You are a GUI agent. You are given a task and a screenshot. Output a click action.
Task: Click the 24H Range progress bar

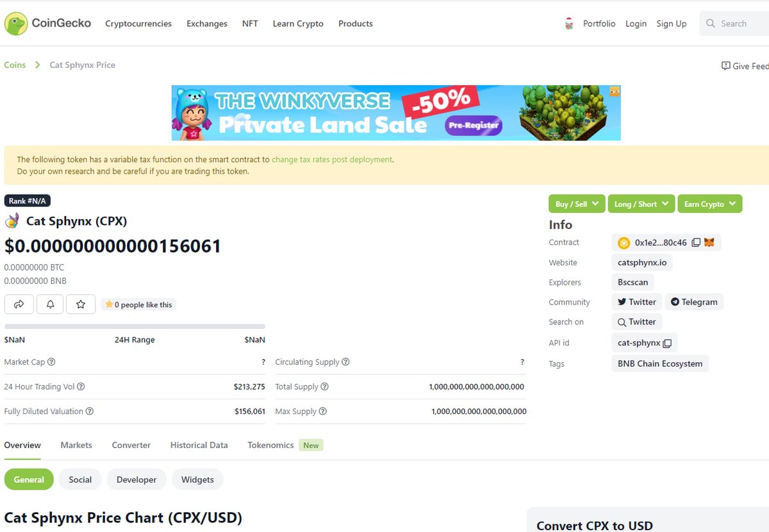135,326
